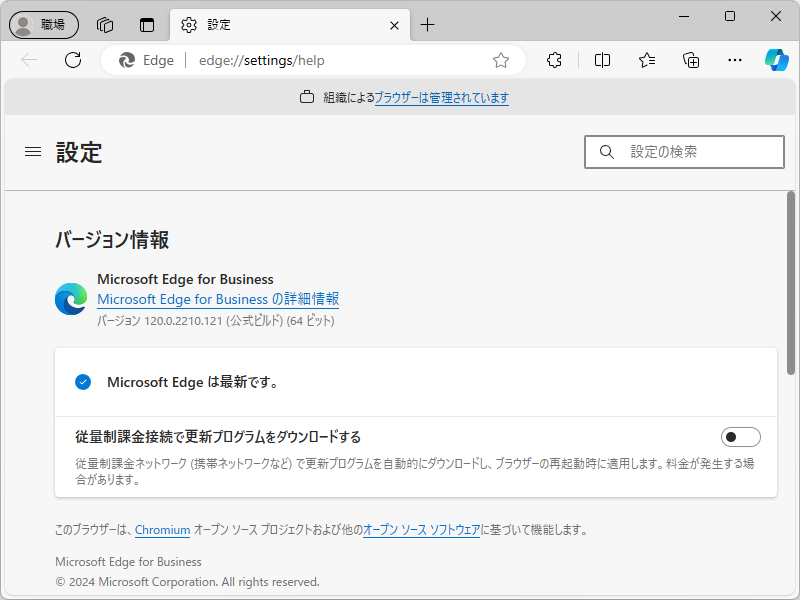Open Copilot in the sidebar
The width and height of the screenshot is (800, 600).
[778, 60]
